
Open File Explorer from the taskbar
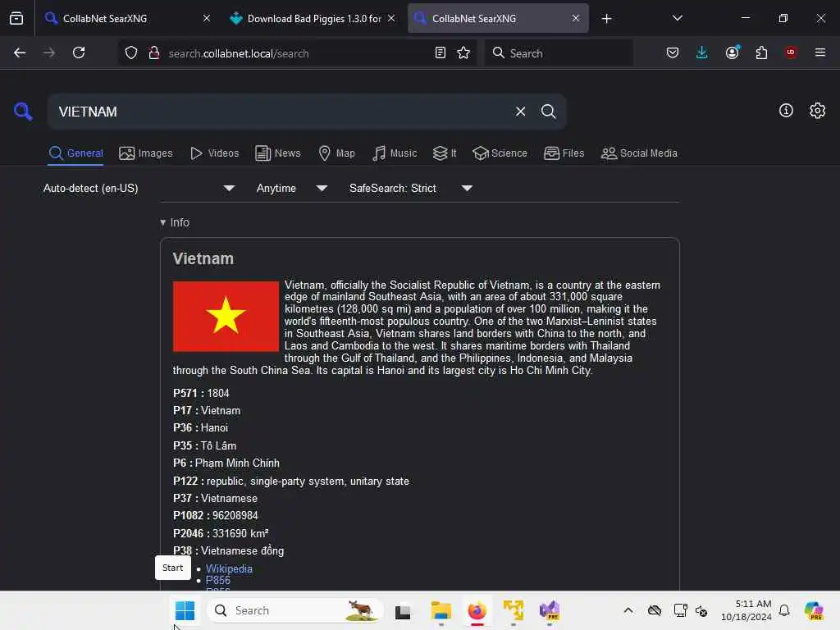click(441, 610)
